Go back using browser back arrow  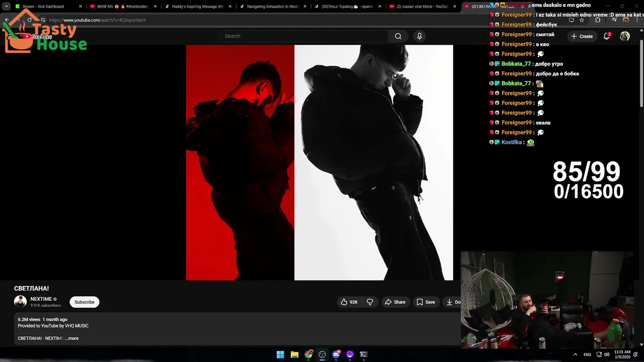[7, 20]
